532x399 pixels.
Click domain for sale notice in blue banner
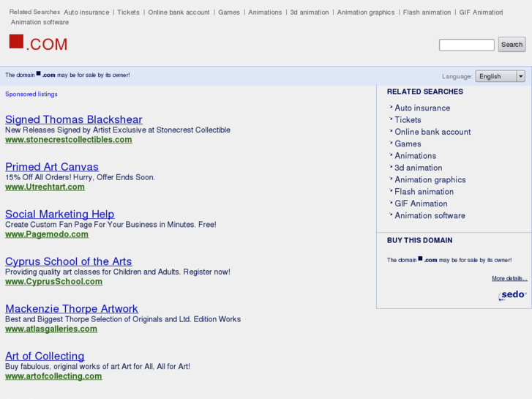tap(67, 75)
